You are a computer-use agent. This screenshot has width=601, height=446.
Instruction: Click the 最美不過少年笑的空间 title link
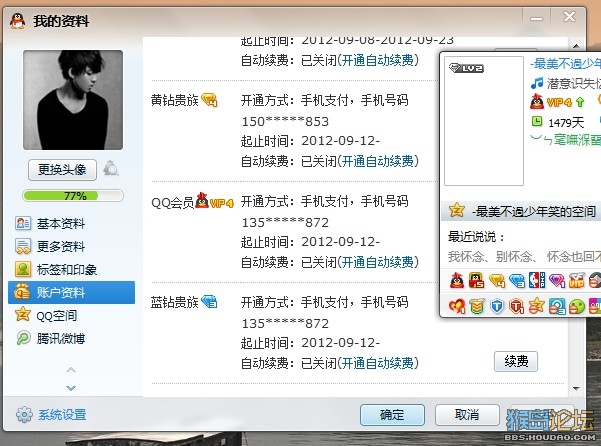pos(534,211)
